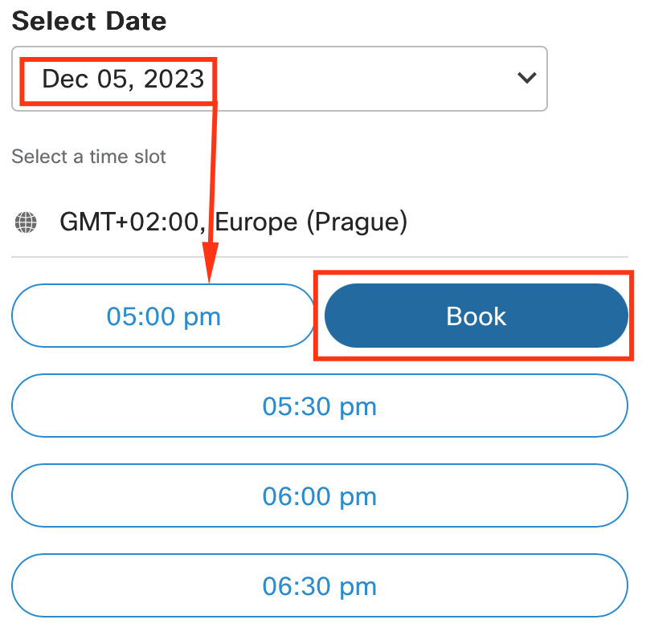Click the 'Select Date' heading
The width and height of the screenshot is (646, 644).
coord(89,21)
